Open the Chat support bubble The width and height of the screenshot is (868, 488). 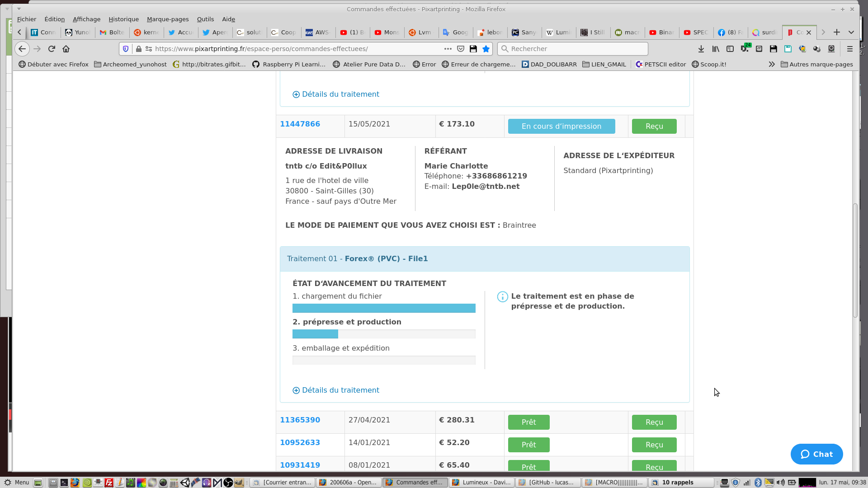(816, 454)
